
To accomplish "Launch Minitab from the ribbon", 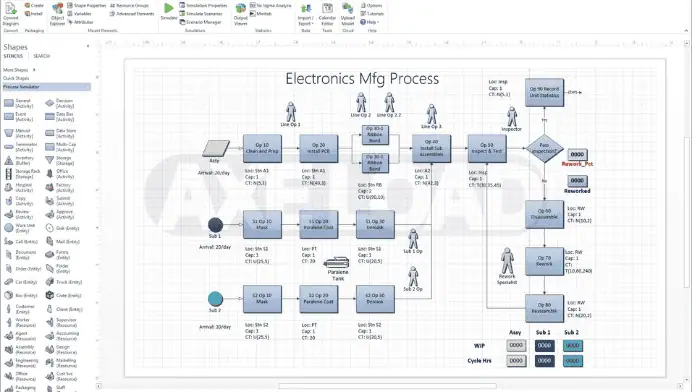I will 261,14.
